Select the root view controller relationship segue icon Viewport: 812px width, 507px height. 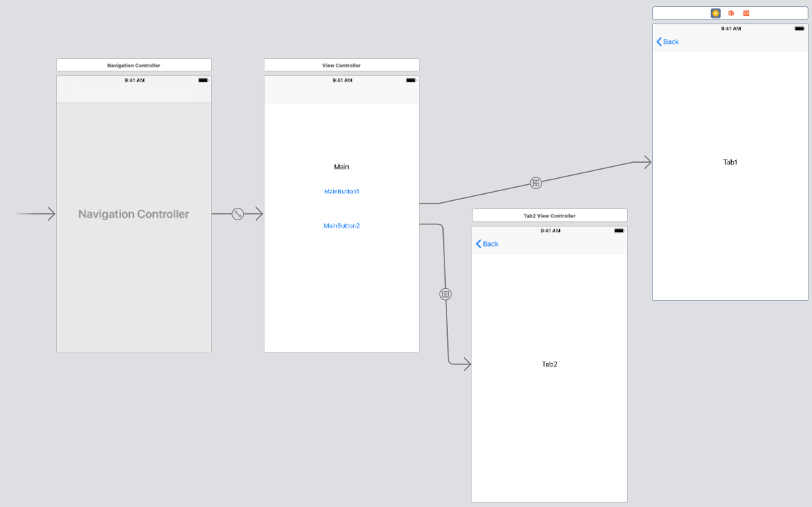[x=237, y=213]
